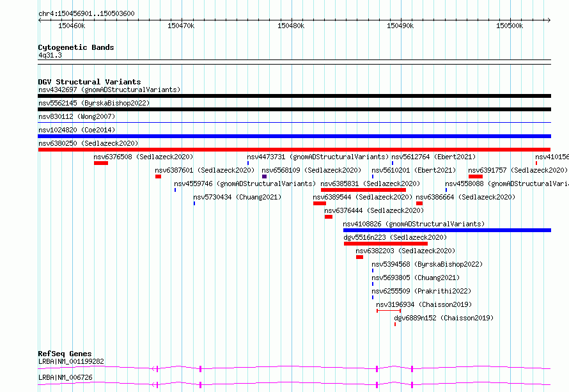Click the nsv4473731 gnomADStructuralVariants label

(318, 157)
